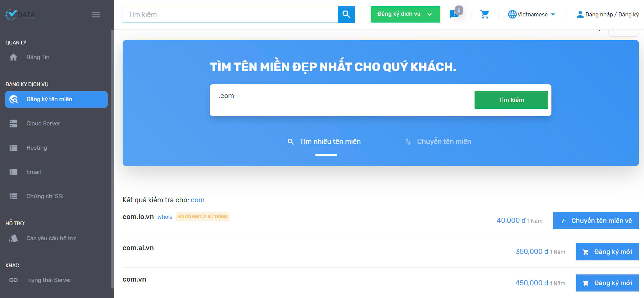
Task: Click com.ai.vn domain name
Action: [x=138, y=248]
